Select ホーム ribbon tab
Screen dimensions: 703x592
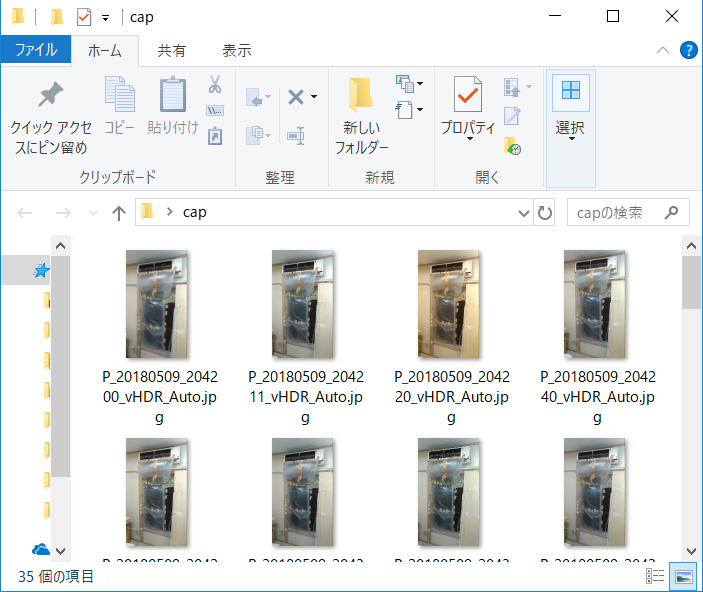point(105,51)
